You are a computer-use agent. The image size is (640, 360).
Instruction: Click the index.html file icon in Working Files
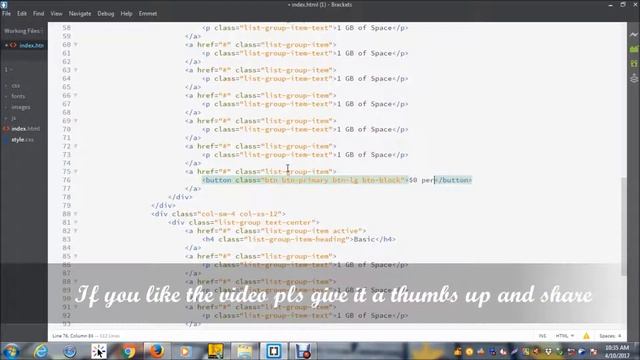point(13,45)
